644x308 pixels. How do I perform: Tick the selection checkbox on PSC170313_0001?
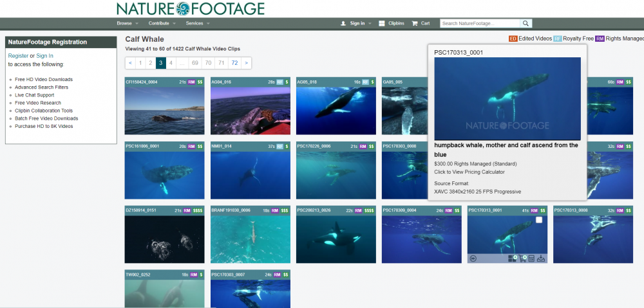[540, 220]
